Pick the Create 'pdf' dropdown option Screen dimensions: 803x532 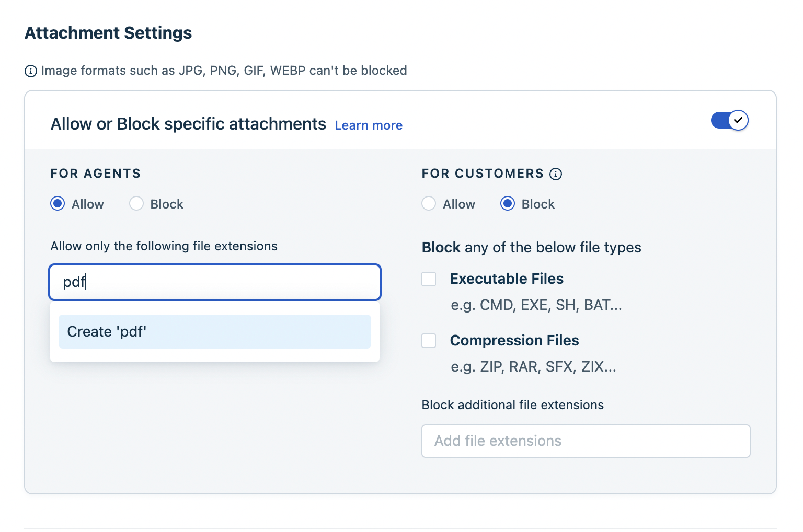[x=214, y=332]
